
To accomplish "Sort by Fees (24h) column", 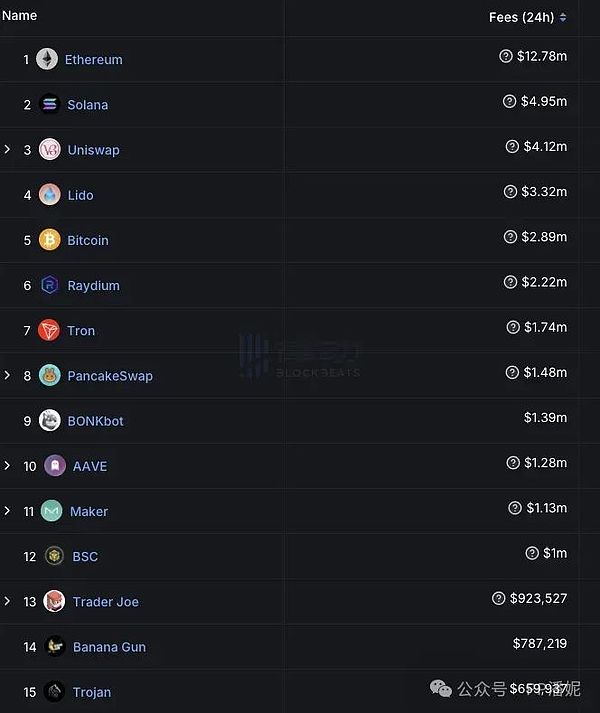I will coord(527,17).
